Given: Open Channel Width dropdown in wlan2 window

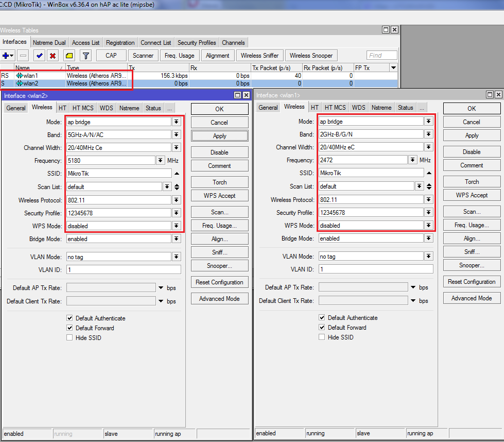Looking at the screenshot, I should coord(177,147).
